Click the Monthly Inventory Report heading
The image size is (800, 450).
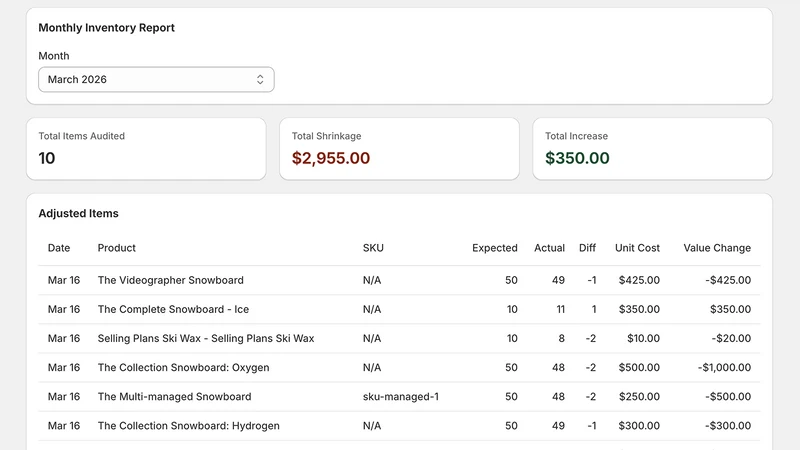(x=107, y=28)
